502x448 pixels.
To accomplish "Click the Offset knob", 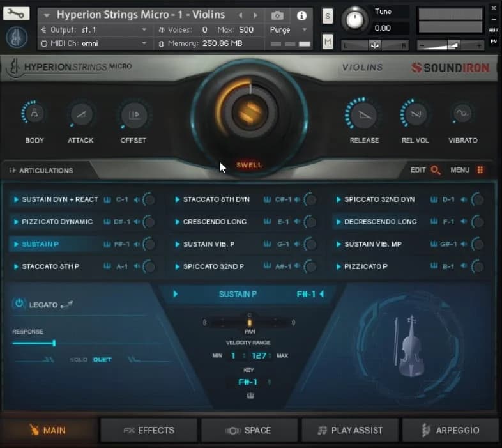I will coord(133,114).
